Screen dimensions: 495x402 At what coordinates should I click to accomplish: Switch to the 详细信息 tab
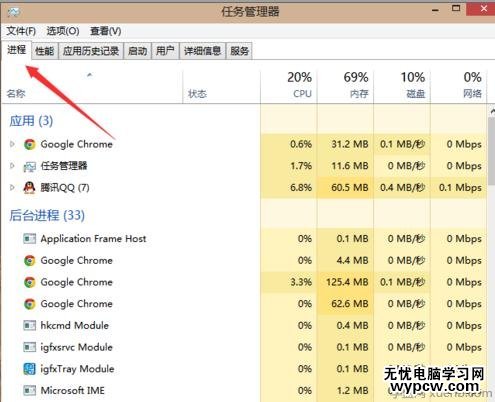coord(203,51)
